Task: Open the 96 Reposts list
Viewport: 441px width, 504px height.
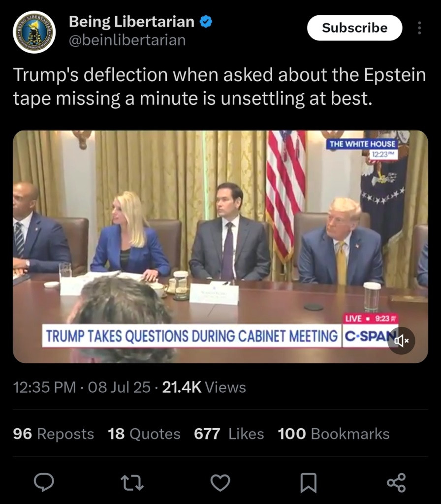Action: 53,434
